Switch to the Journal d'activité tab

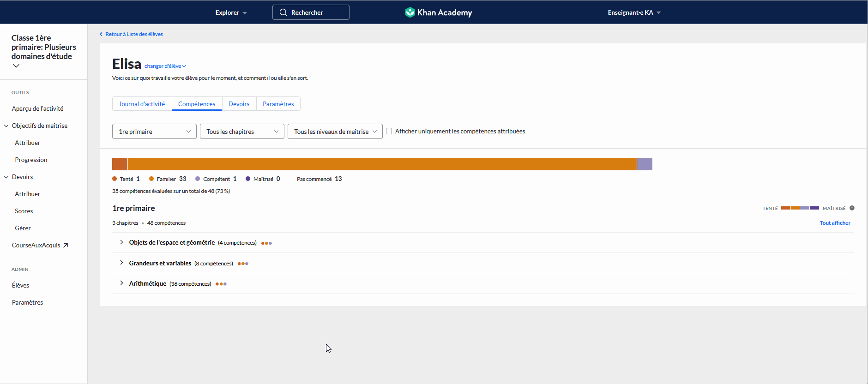tap(142, 104)
